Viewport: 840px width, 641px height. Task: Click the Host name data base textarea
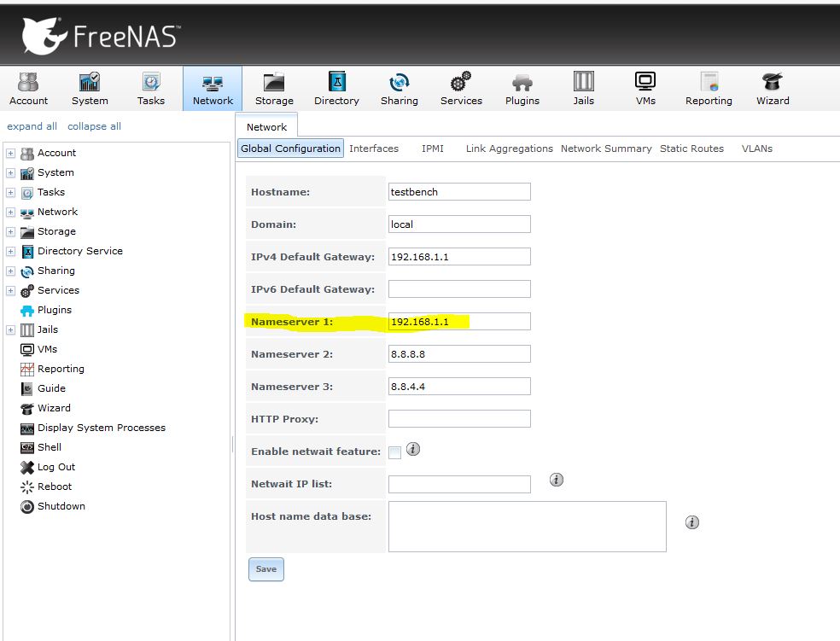click(528, 527)
